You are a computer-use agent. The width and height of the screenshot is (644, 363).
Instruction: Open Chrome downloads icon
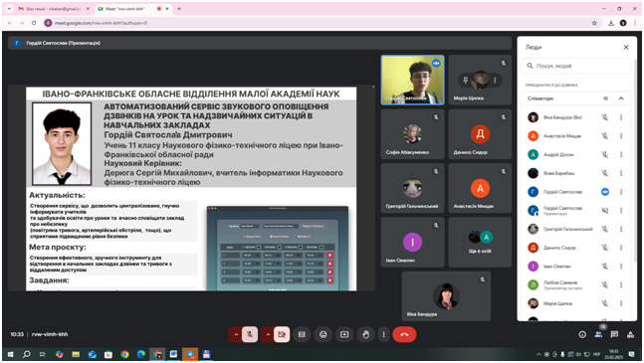pyautogui.click(x=611, y=23)
